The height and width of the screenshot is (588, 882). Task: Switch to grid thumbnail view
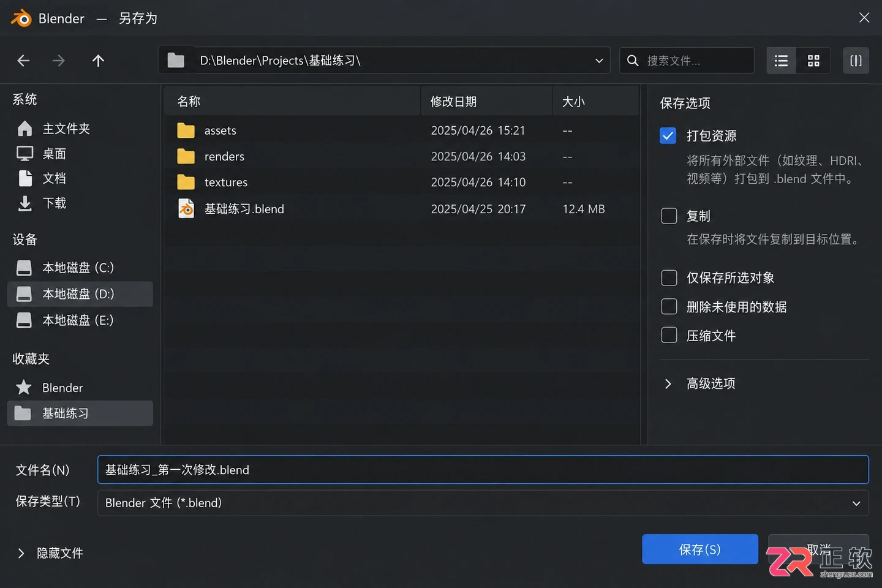[813, 61]
